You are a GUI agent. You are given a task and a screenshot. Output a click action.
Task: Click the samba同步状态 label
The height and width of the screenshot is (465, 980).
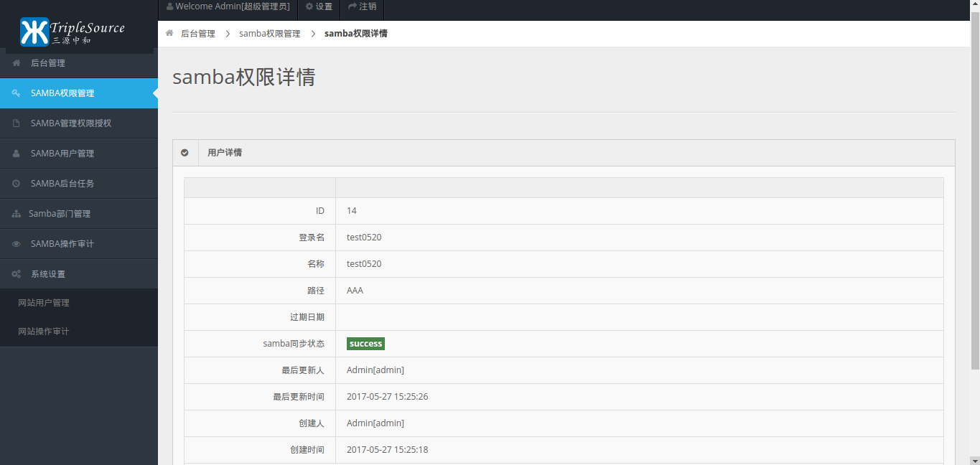[294, 344]
